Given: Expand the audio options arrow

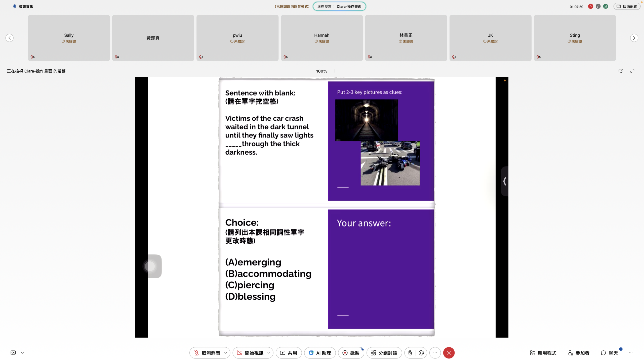Looking at the screenshot, I should [226, 353].
